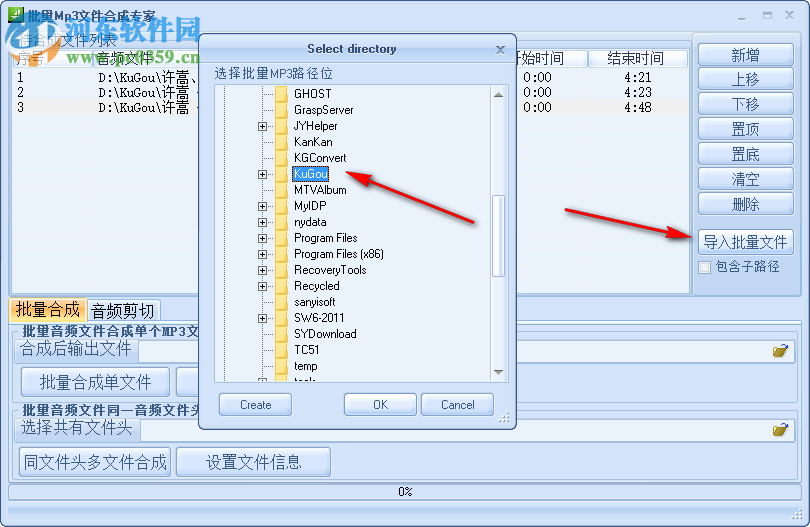810x527 pixels.
Task: Click the TC51 folder icon
Action: [281, 350]
